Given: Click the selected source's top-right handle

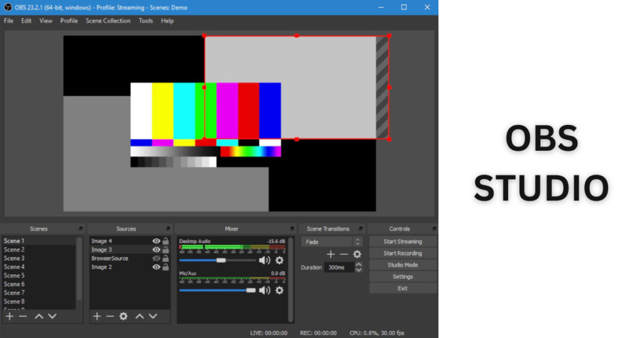Looking at the screenshot, I should point(389,36).
